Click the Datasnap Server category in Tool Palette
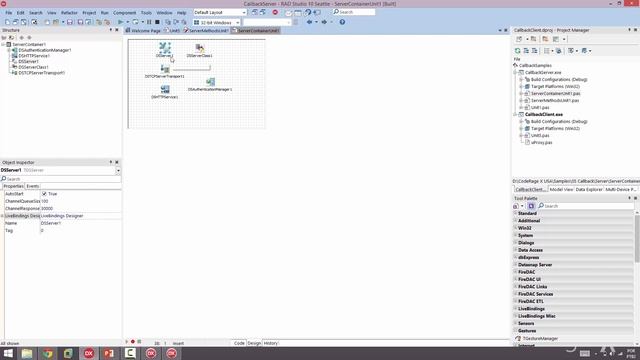Screen dimensions: 640x360 pyautogui.click(x=573, y=264)
